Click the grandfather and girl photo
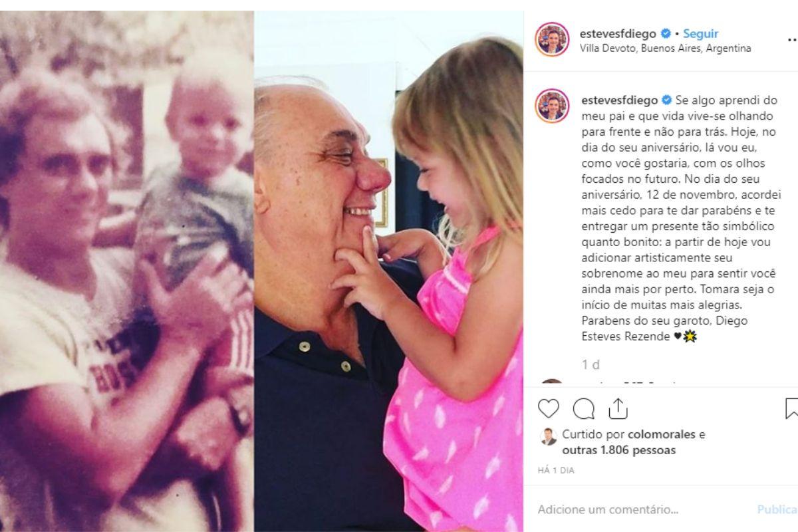Viewport: 798px width, 532px height. tap(388, 271)
